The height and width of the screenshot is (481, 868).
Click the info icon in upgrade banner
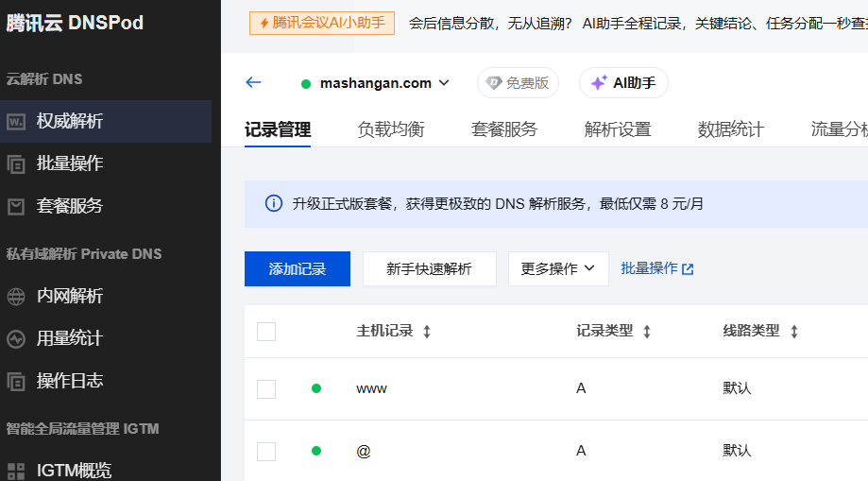click(x=274, y=203)
